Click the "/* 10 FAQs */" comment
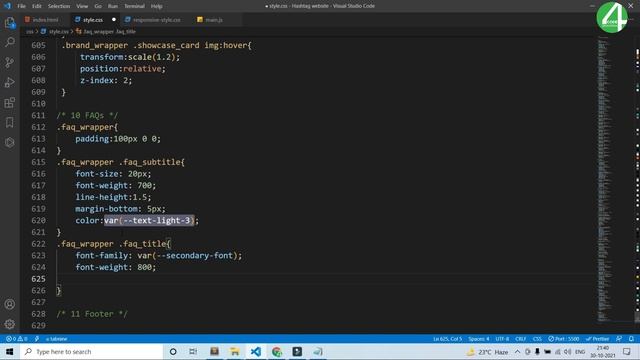 (87, 116)
